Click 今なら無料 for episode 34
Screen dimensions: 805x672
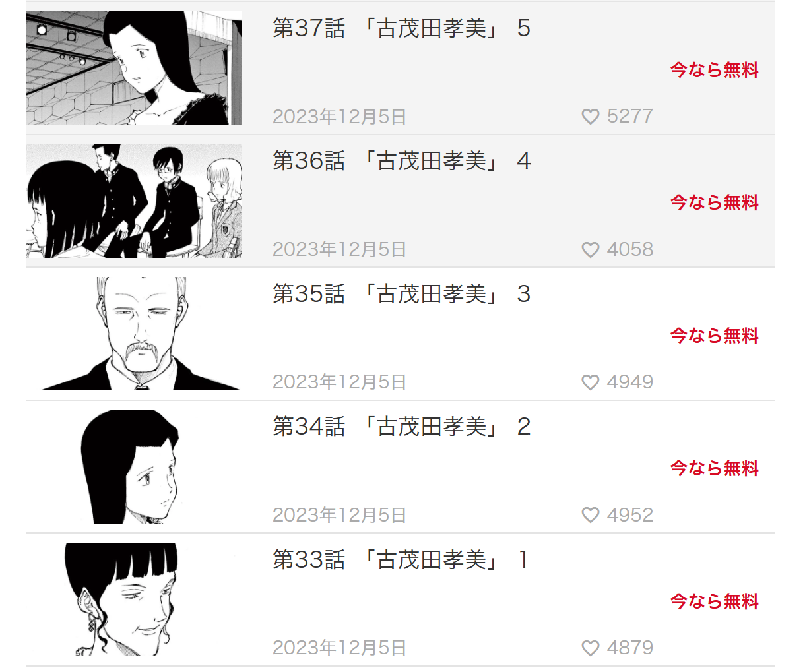715,468
